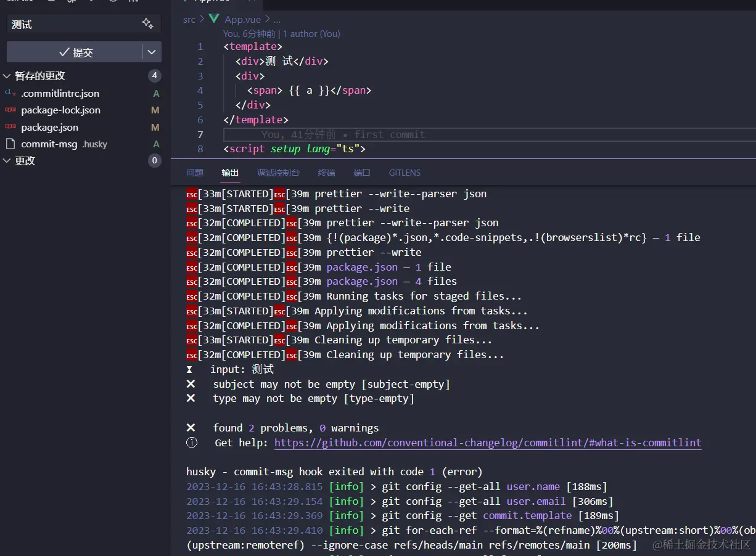Click the A status badge of .commitlintrc.json
The height and width of the screenshot is (556, 756).
pos(156,94)
